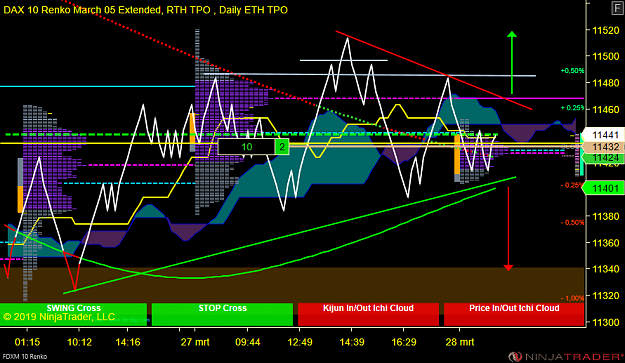Click the F icon in the top-right corner

pyautogui.click(x=618, y=8)
